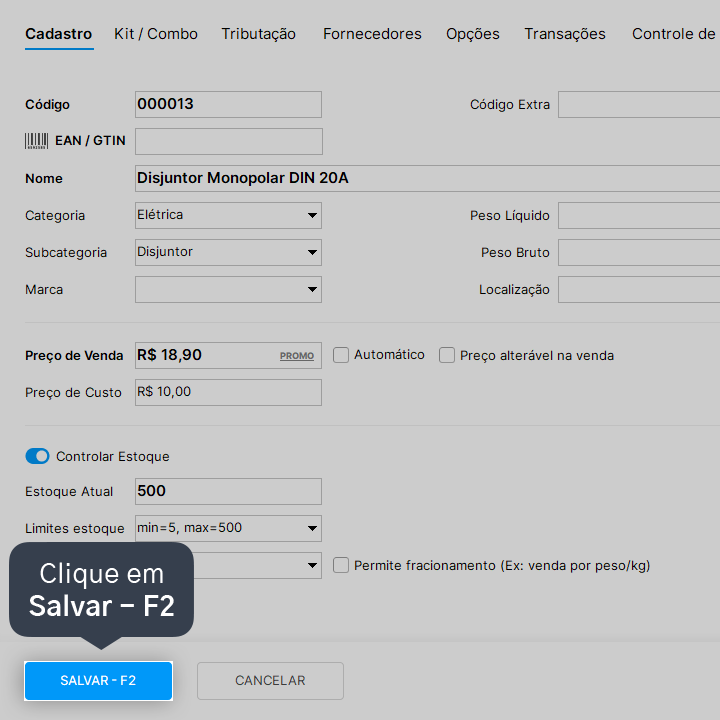Image resolution: width=720 pixels, height=720 pixels.
Task: Edit the Preço de Venda field
Action: 228,355
